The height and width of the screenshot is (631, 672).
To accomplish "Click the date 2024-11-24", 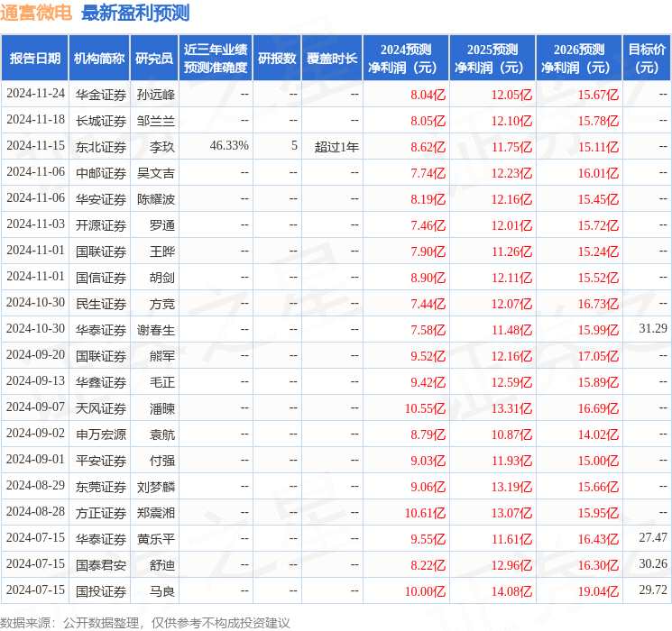I will click(35, 94).
